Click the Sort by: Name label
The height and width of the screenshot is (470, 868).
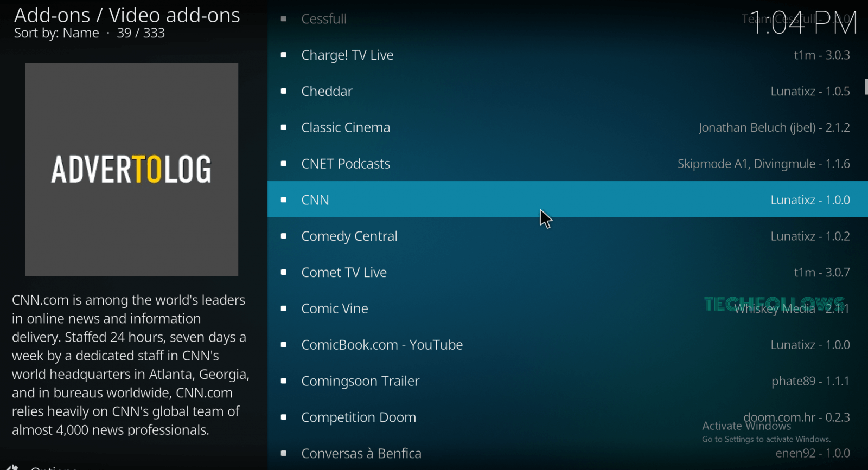[x=56, y=33]
